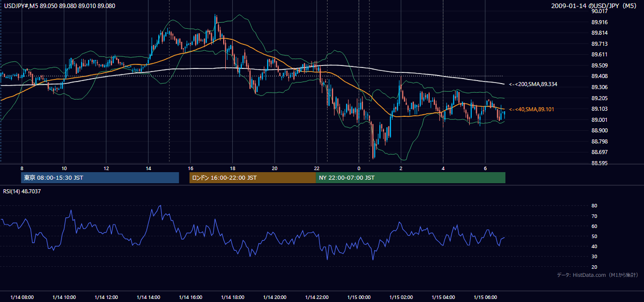The height and width of the screenshot is (302, 644).
Task: Click the 1/15 00:00 bottom time label
Action: (x=359, y=297)
